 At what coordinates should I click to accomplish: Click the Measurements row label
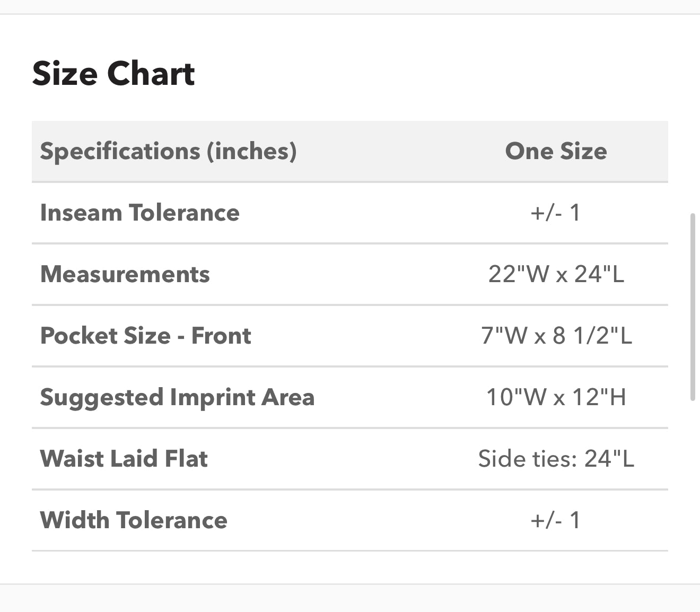click(x=125, y=275)
